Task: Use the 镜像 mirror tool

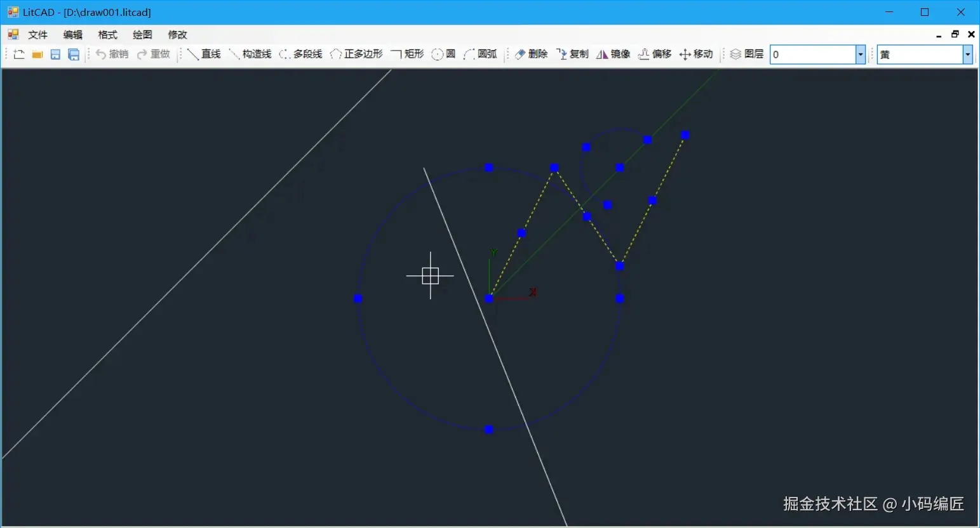Action: [614, 55]
